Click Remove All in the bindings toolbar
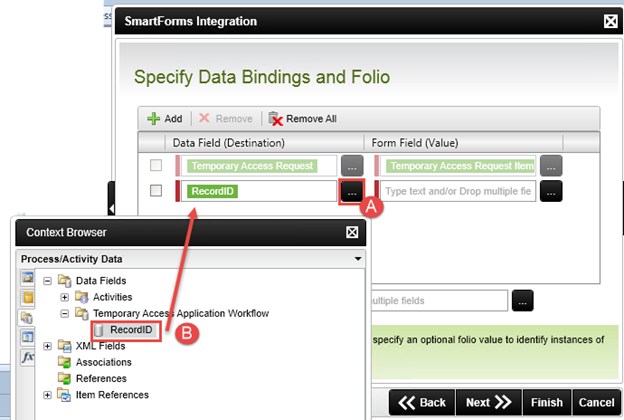The width and height of the screenshot is (624, 420). click(303, 118)
